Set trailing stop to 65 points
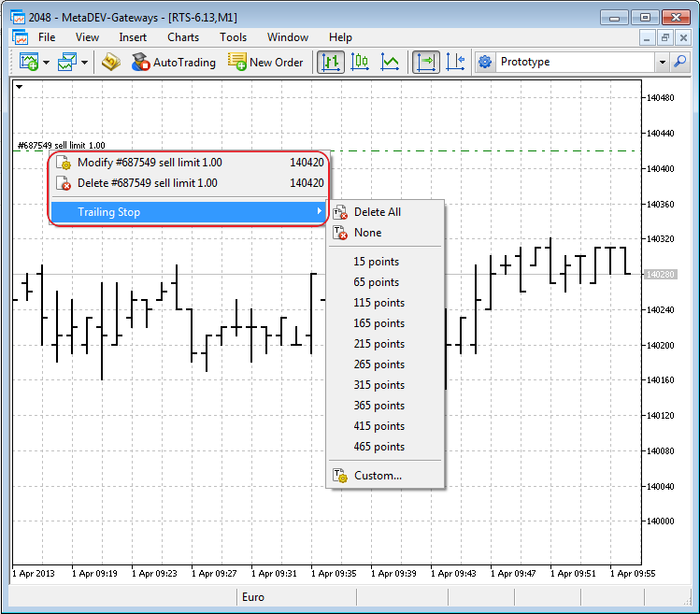 [x=385, y=282]
